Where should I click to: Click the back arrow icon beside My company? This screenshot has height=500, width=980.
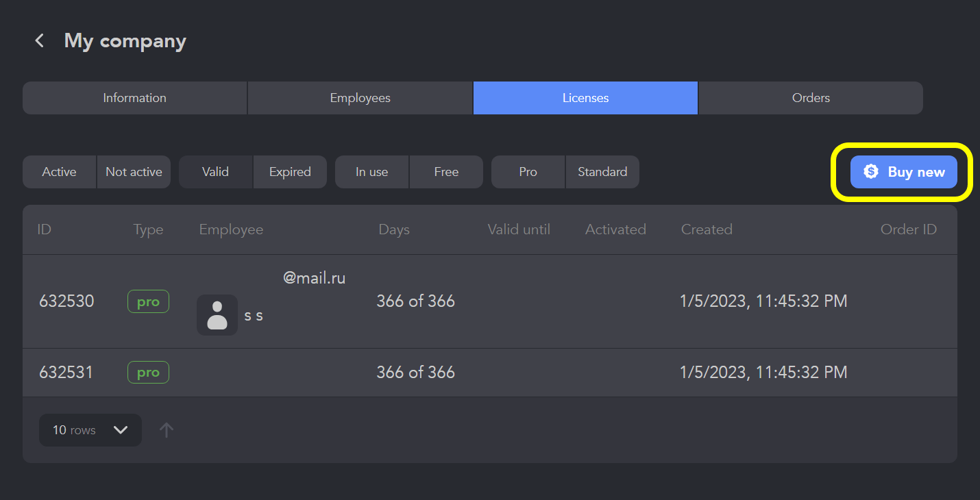[x=39, y=40]
